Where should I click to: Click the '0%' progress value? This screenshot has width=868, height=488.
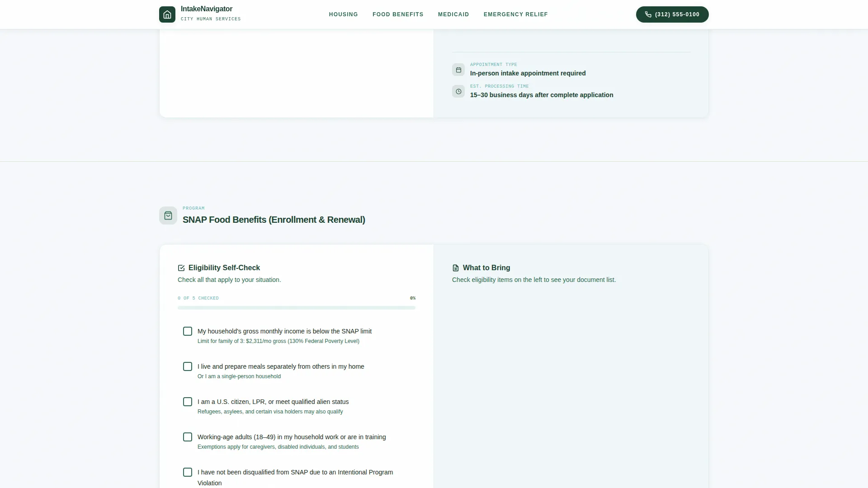point(413,298)
